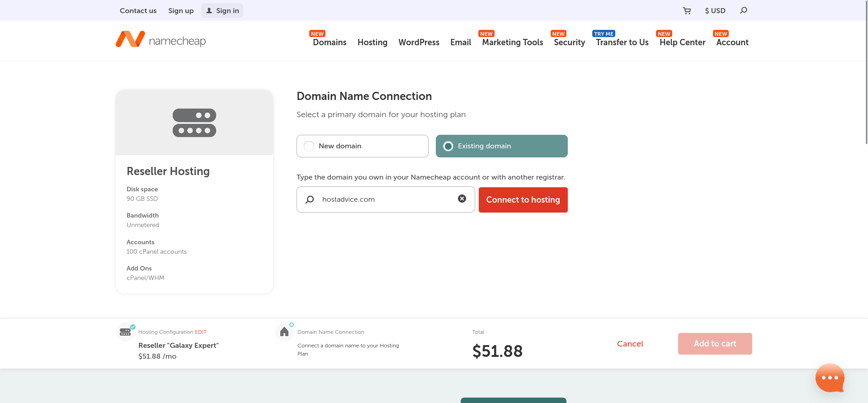Click the $51.88 total amount
Image resolution: width=868 pixels, height=403 pixels.
coord(497,351)
